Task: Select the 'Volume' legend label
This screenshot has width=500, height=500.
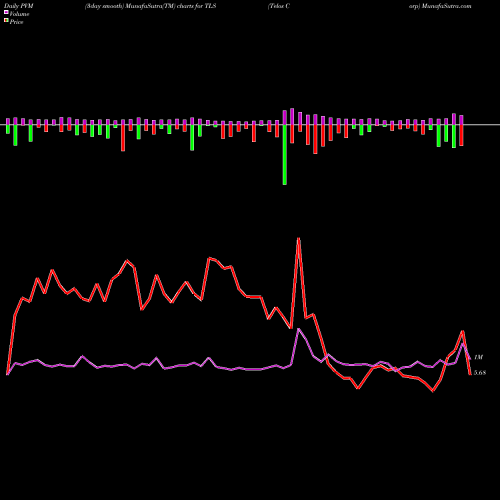Action: pos(19,14)
